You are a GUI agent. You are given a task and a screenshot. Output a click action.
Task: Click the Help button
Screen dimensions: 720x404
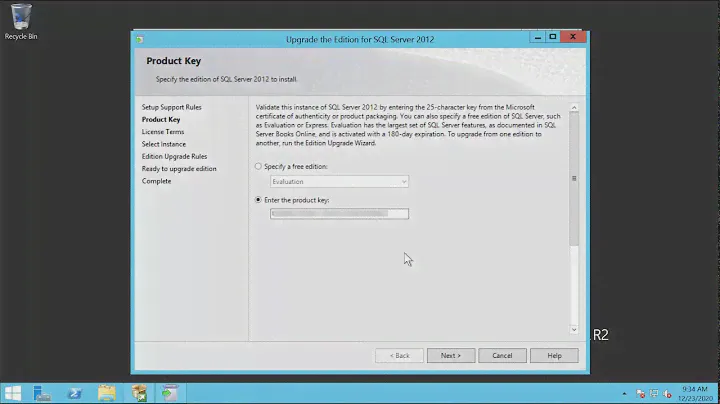[x=553, y=355]
